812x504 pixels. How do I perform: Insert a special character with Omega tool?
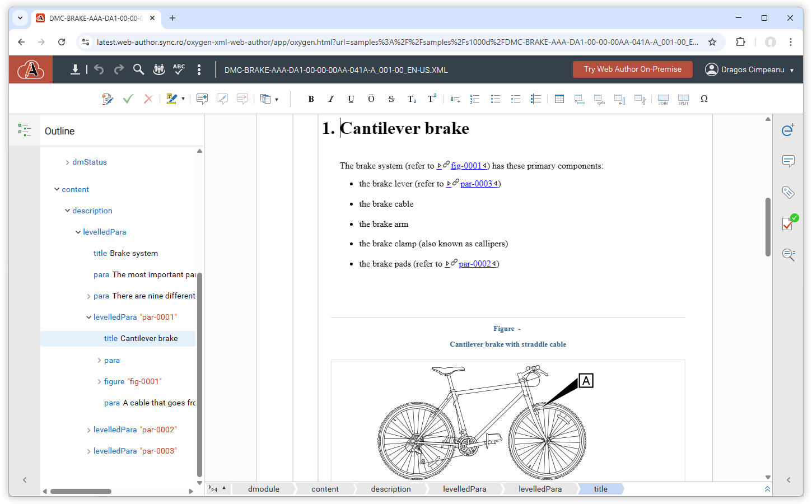(704, 99)
